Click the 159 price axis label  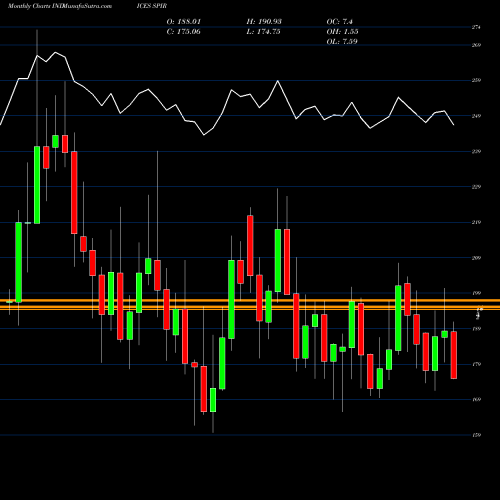point(476,435)
